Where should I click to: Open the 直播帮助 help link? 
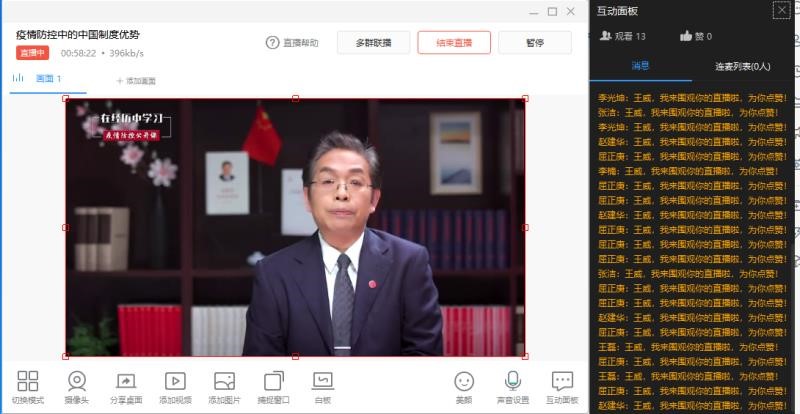[x=293, y=43]
